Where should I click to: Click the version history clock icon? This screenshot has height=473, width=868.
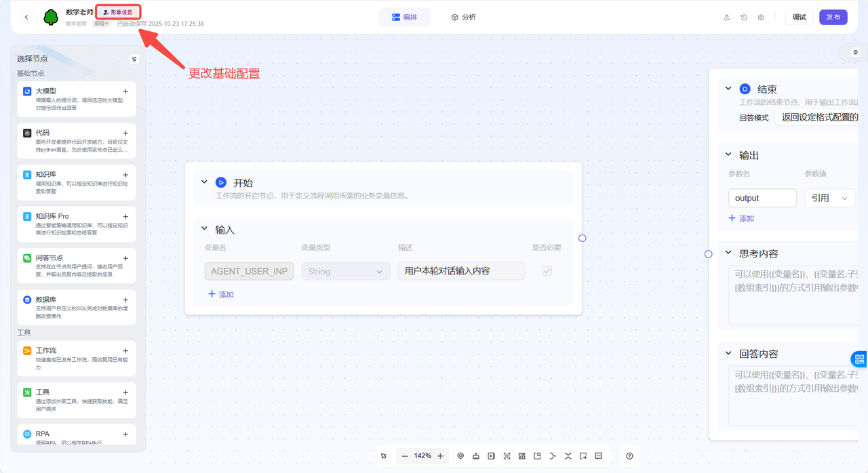click(x=744, y=18)
